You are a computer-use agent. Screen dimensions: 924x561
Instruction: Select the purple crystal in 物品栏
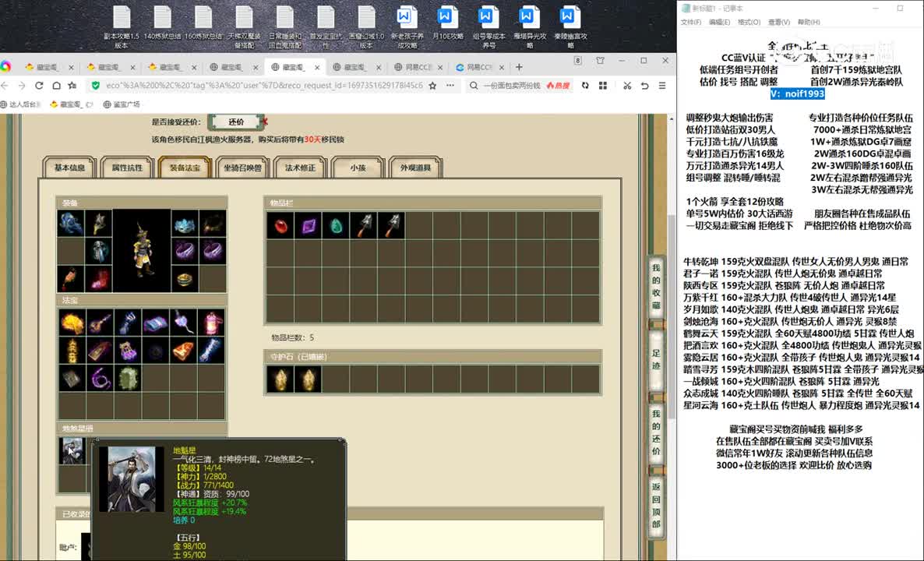pos(309,226)
